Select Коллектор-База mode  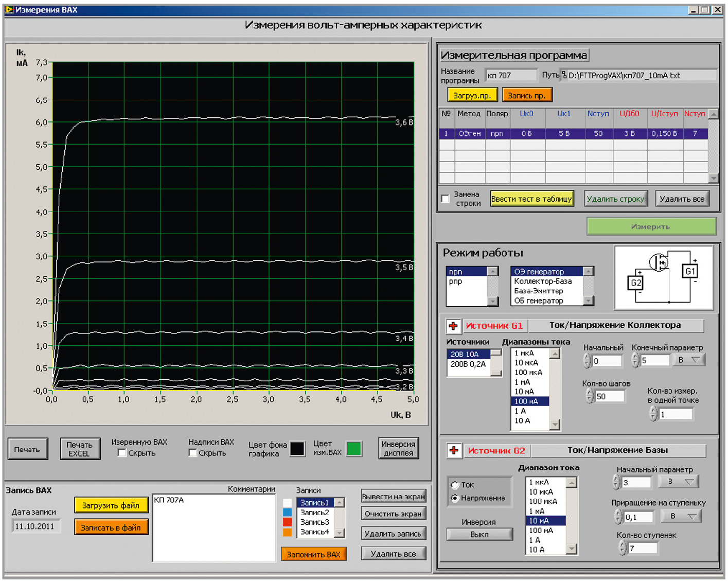tap(547, 281)
